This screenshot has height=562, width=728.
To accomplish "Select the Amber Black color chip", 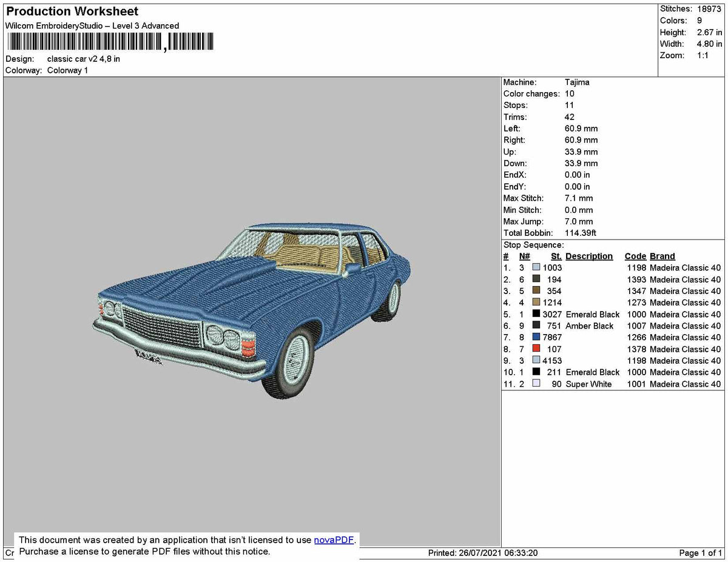I will point(536,325).
